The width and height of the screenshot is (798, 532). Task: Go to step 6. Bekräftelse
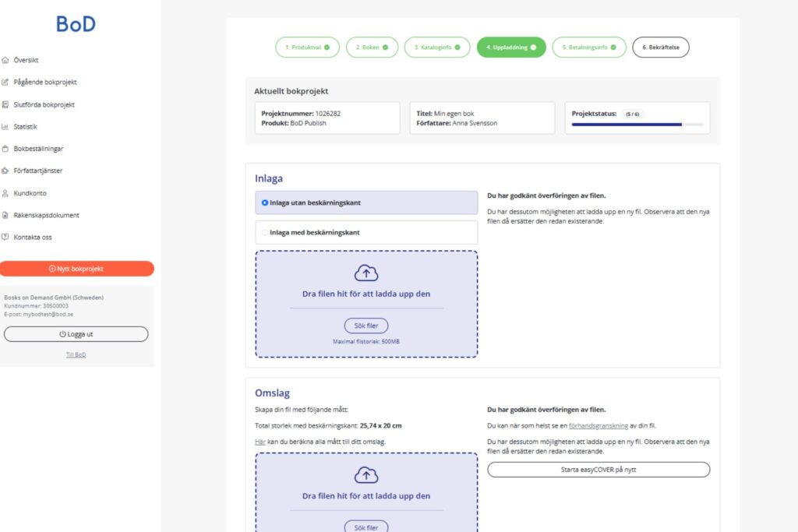point(661,48)
